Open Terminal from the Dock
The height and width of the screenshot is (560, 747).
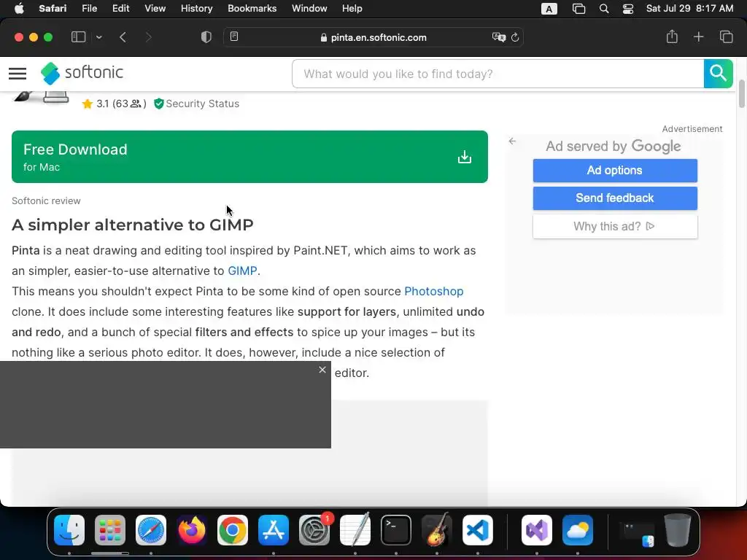[396, 530]
